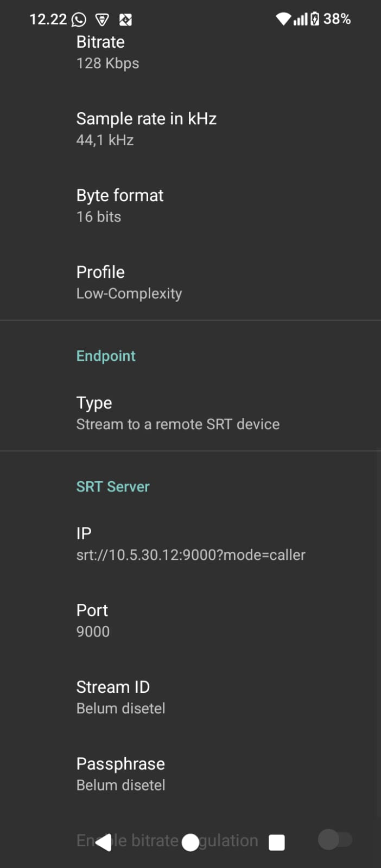The width and height of the screenshot is (381, 868).
Task: Open the Sample rate in kHz selector
Action: [x=190, y=129]
